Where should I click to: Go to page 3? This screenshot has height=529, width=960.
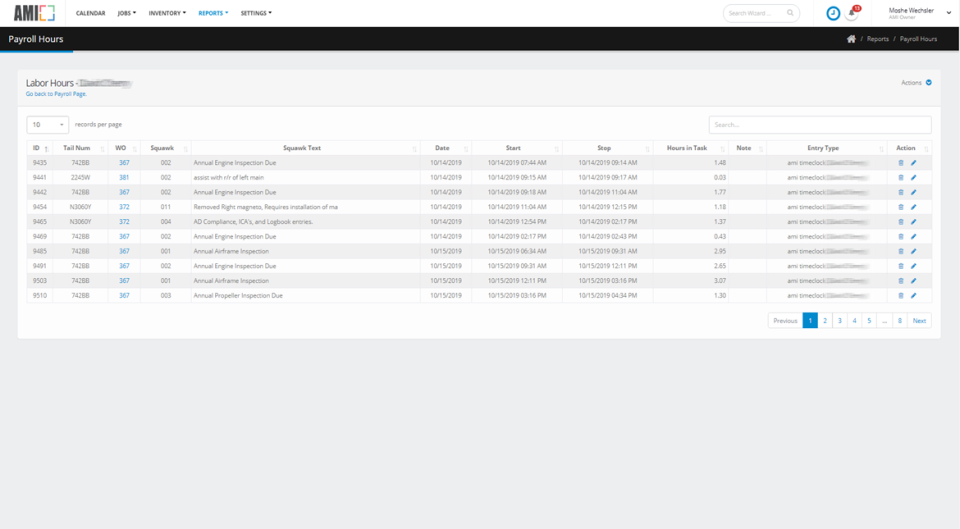click(x=839, y=321)
